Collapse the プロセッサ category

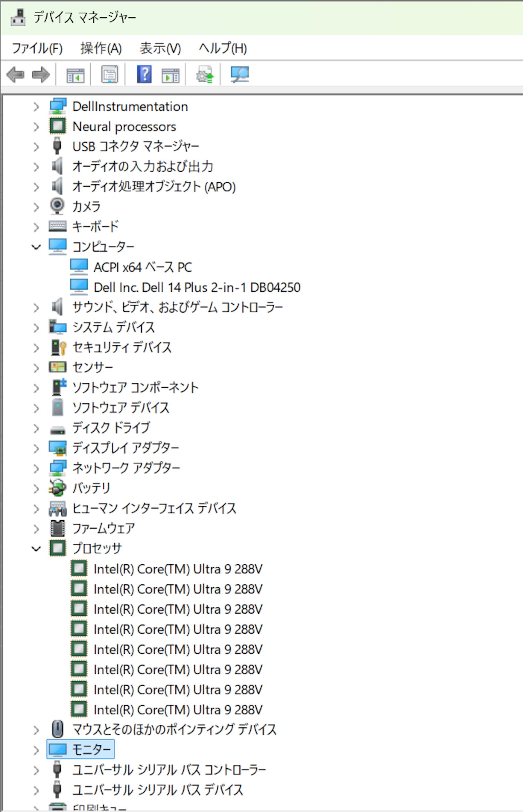36,548
